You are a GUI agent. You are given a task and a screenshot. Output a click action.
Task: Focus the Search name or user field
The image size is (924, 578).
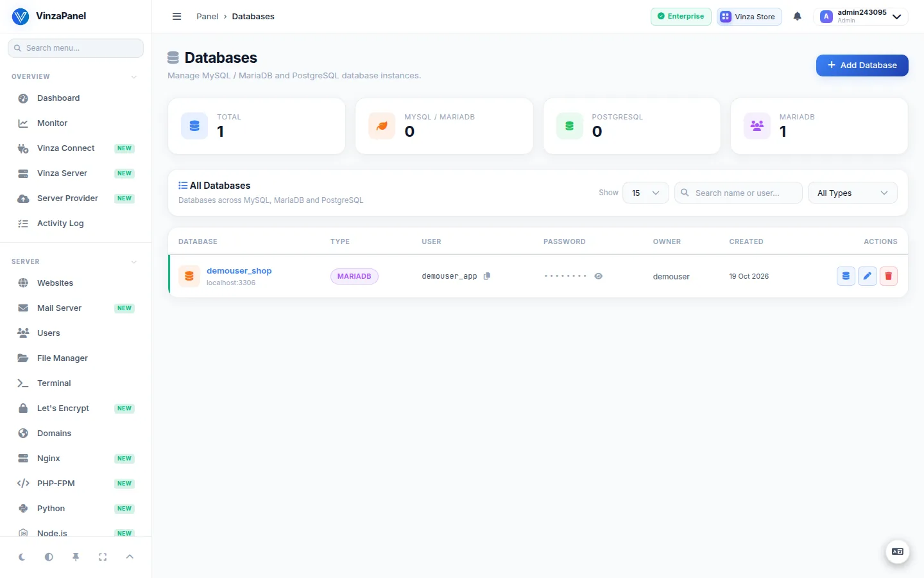pos(739,193)
